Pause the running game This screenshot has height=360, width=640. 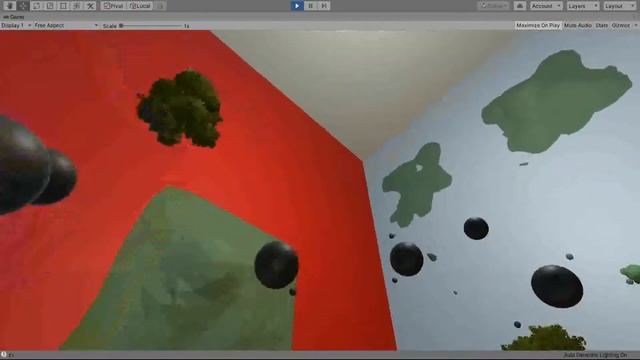[x=310, y=6]
